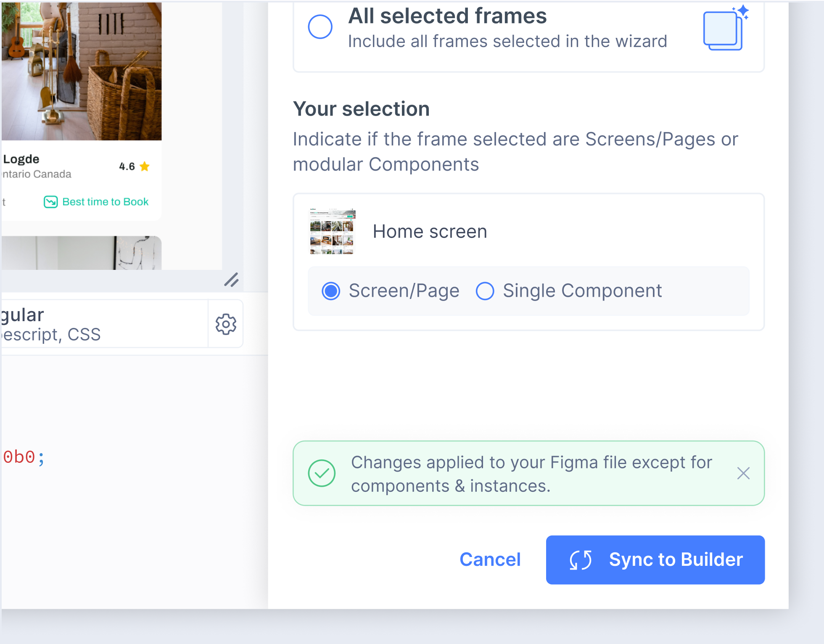This screenshot has width=824, height=644.
Task: Click the sync arrows icon in Sync to Builder
Action: point(581,560)
